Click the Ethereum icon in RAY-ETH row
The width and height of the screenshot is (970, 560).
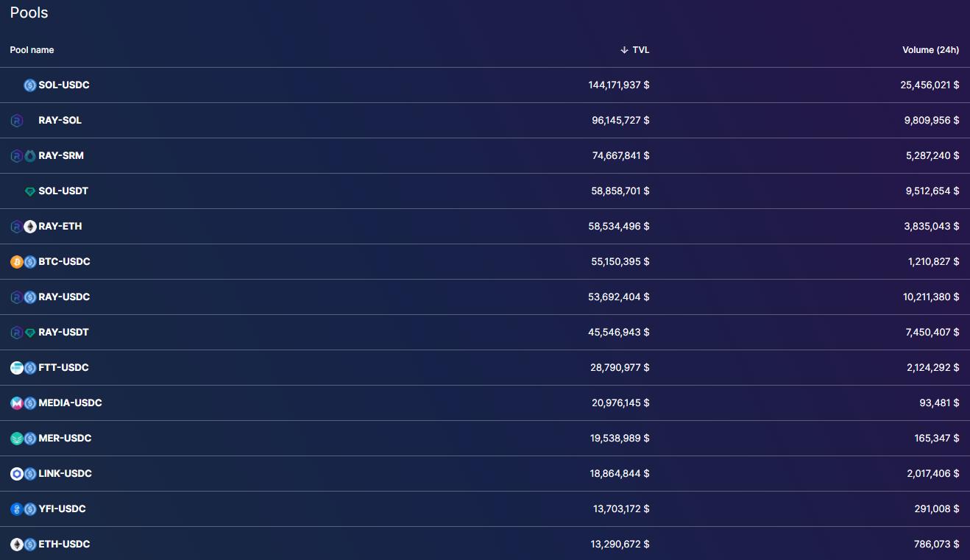click(30, 227)
